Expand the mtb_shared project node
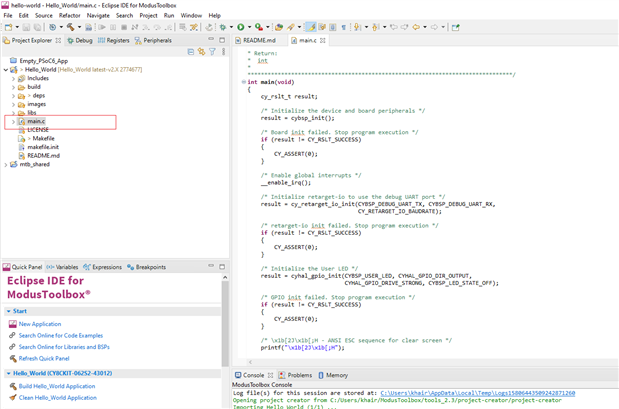The height and width of the screenshot is (409, 619). tap(6, 165)
